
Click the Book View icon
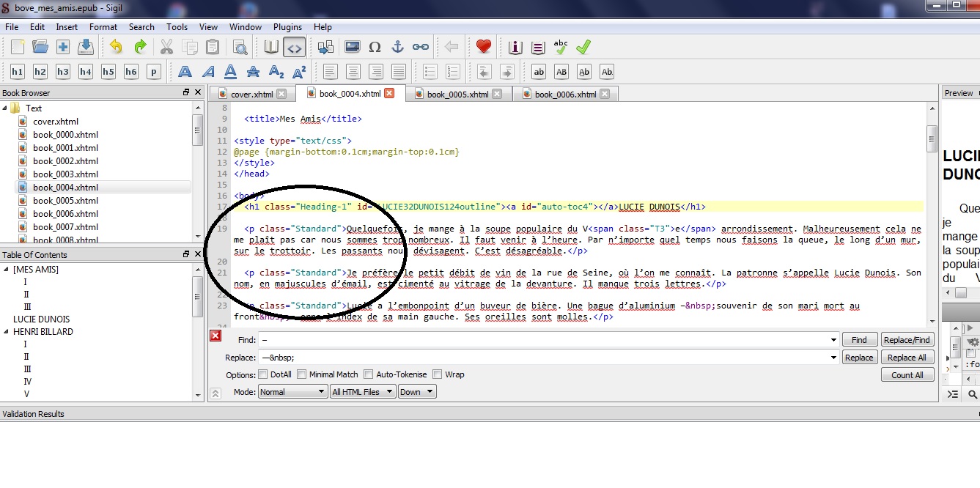271,48
